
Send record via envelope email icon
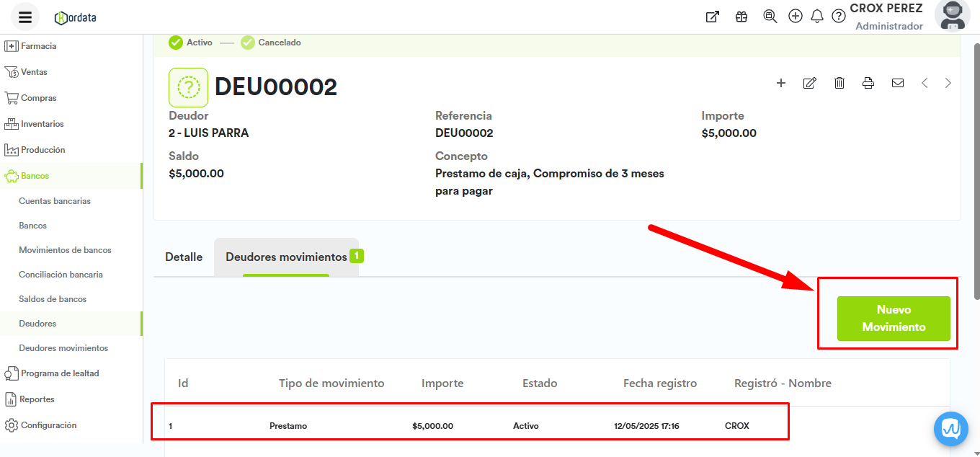898,83
